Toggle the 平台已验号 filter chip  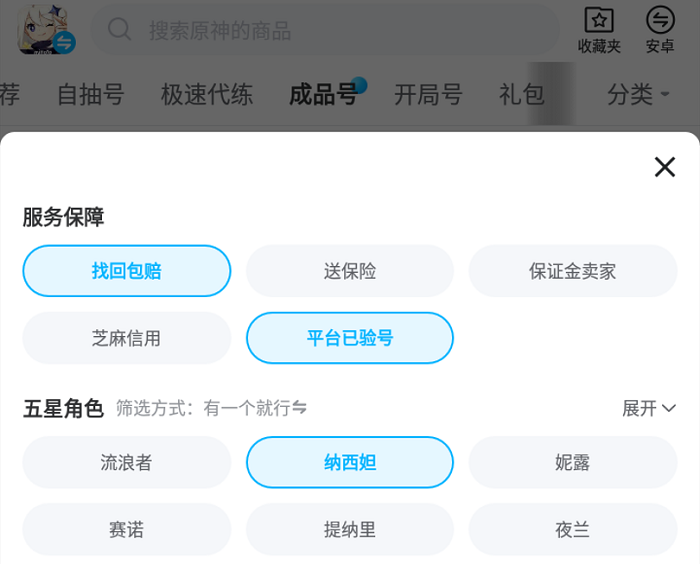(x=350, y=338)
